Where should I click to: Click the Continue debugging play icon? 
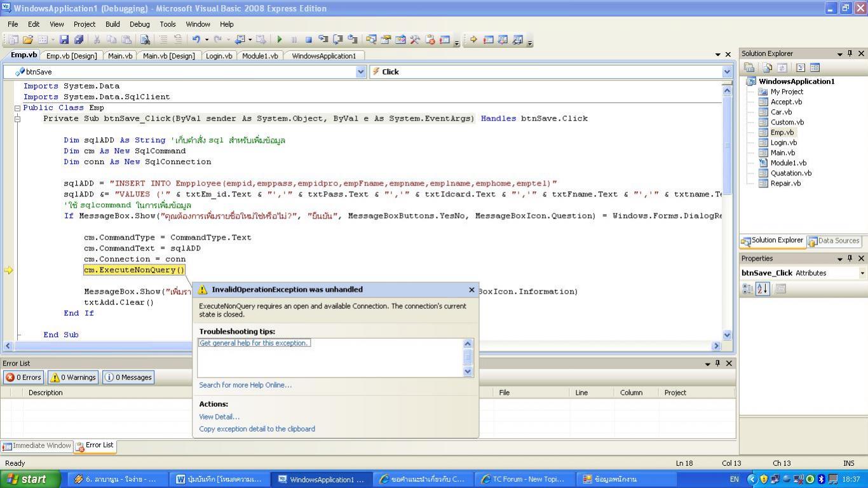[280, 39]
